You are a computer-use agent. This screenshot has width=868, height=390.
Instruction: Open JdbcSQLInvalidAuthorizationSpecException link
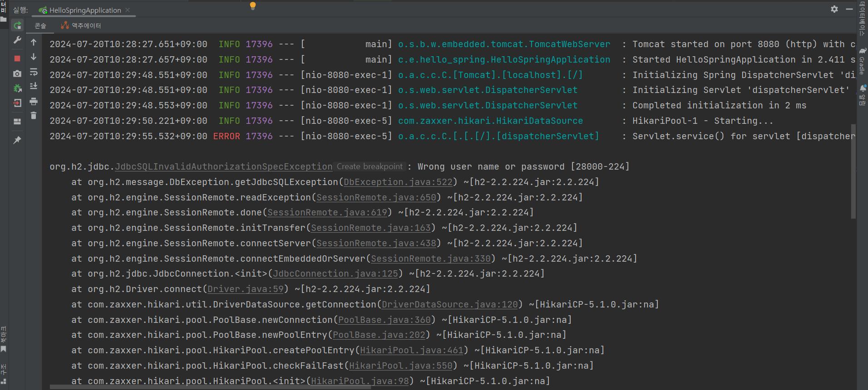click(x=223, y=167)
